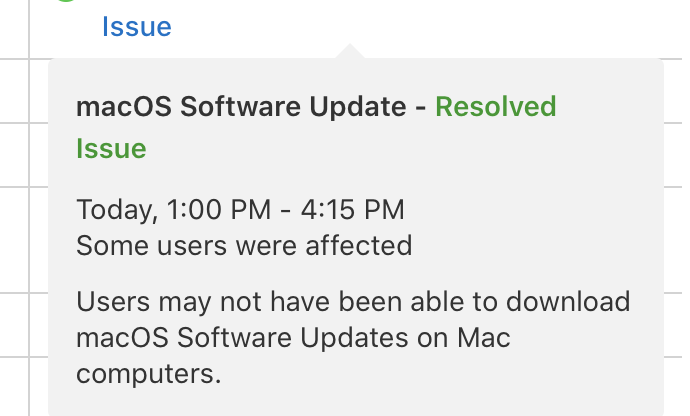Click the Some users were affected line

coord(243,245)
